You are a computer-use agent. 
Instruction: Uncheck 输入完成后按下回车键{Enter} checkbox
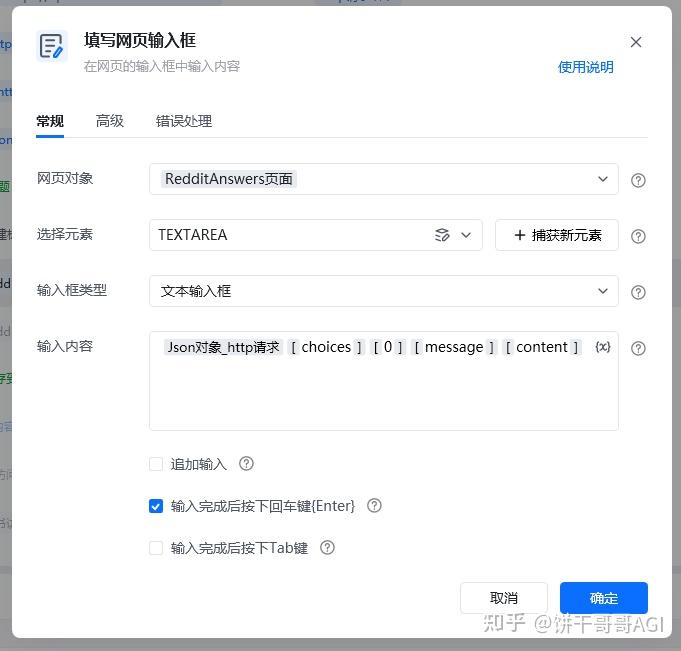(156, 506)
